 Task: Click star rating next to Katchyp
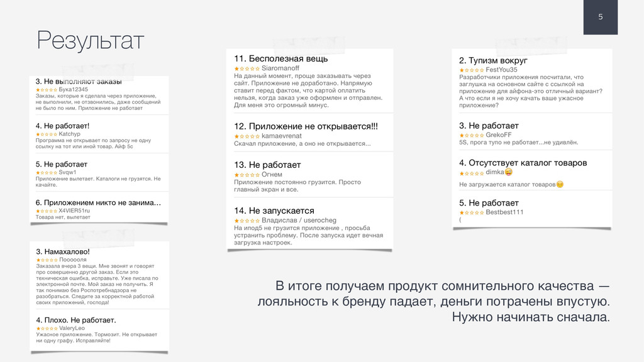(47, 134)
